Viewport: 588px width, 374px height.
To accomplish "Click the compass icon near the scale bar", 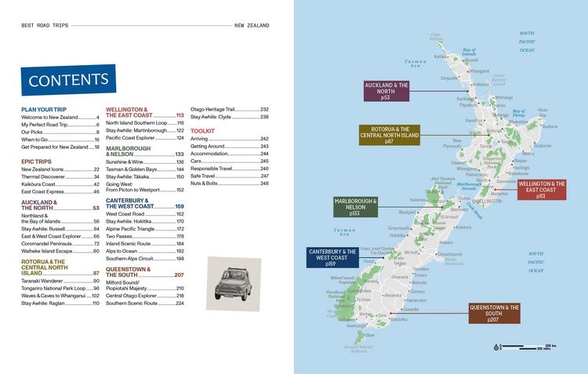I will (x=496, y=347).
